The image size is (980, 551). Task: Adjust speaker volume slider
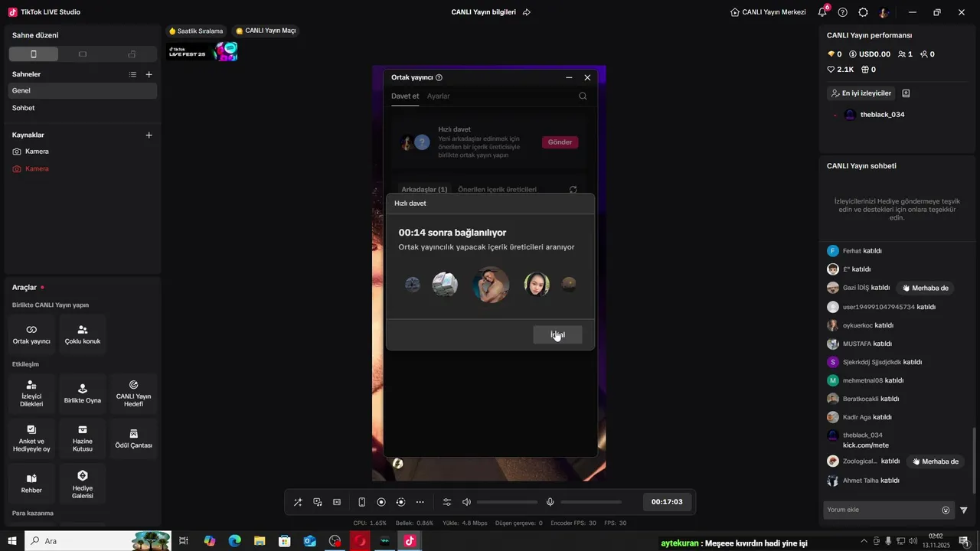tap(507, 502)
